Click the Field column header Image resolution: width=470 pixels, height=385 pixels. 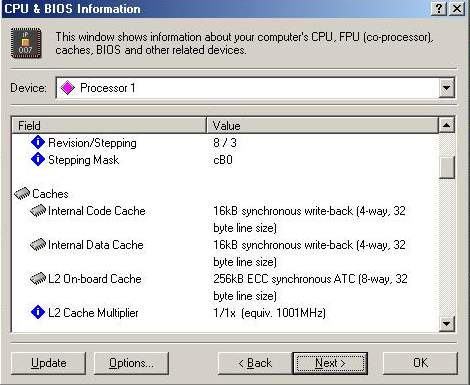109,126
